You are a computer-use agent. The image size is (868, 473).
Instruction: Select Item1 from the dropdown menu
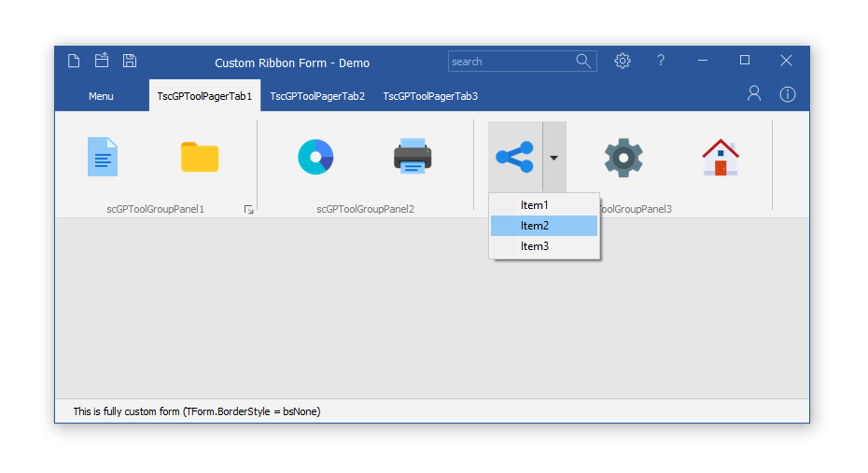[544, 205]
